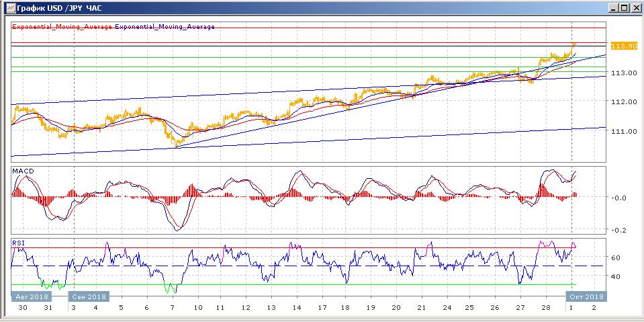Viewport: 644px width, 322px height.
Task: Select the red Exponential_Moving_Average legend label
Action: (x=62, y=27)
